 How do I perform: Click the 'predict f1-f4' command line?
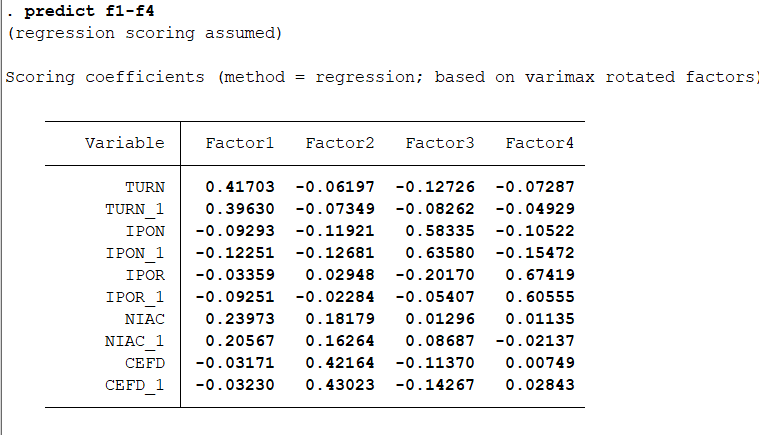tap(85, 11)
